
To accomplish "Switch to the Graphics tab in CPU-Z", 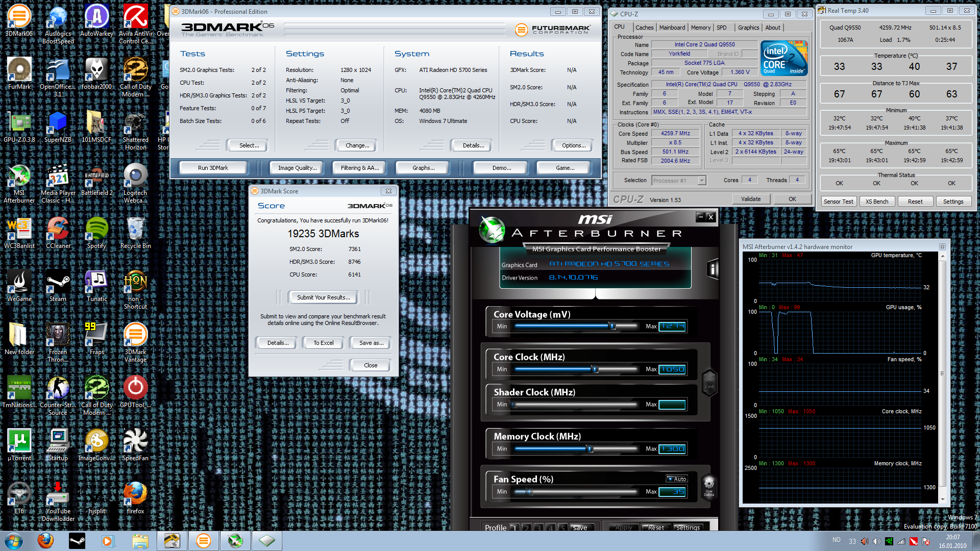I will (x=748, y=28).
